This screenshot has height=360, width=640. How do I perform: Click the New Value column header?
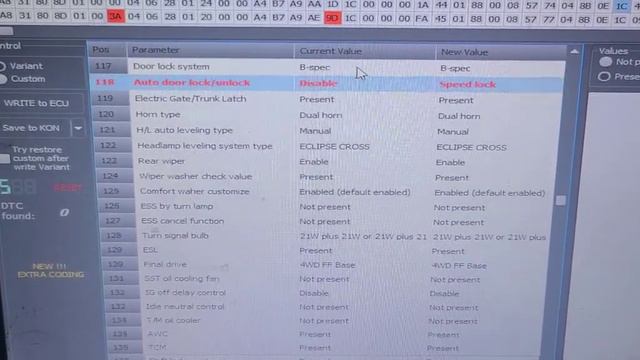point(501,52)
